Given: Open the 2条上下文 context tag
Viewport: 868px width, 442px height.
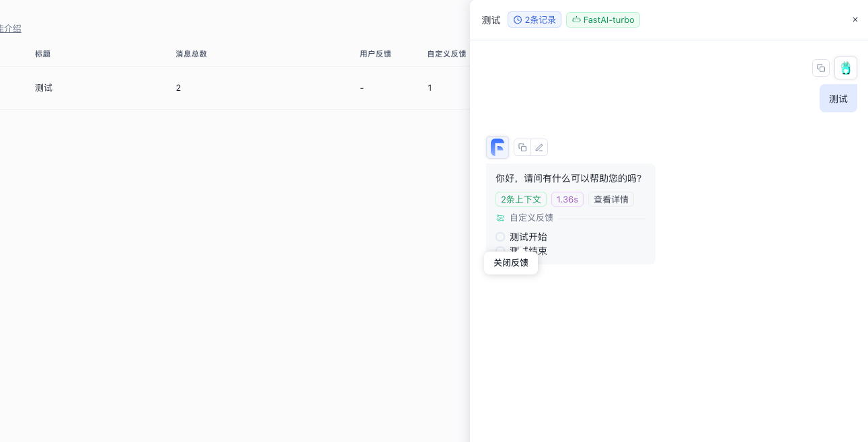Looking at the screenshot, I should (520, 200).
